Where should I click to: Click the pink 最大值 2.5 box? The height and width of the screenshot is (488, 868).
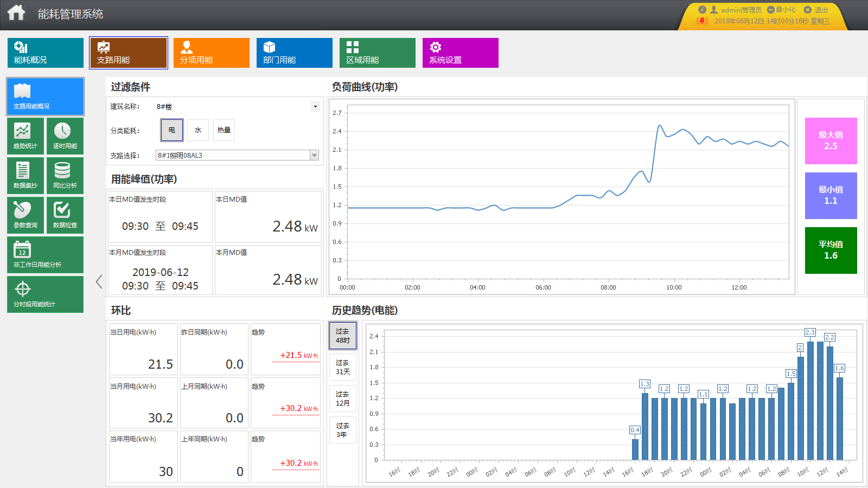pyautogui.click(x=831, y=141)
